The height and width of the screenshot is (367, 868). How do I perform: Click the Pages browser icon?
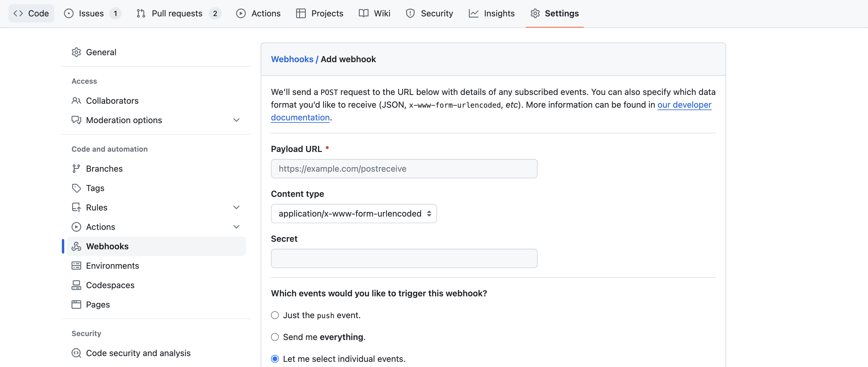pos(76,305)
